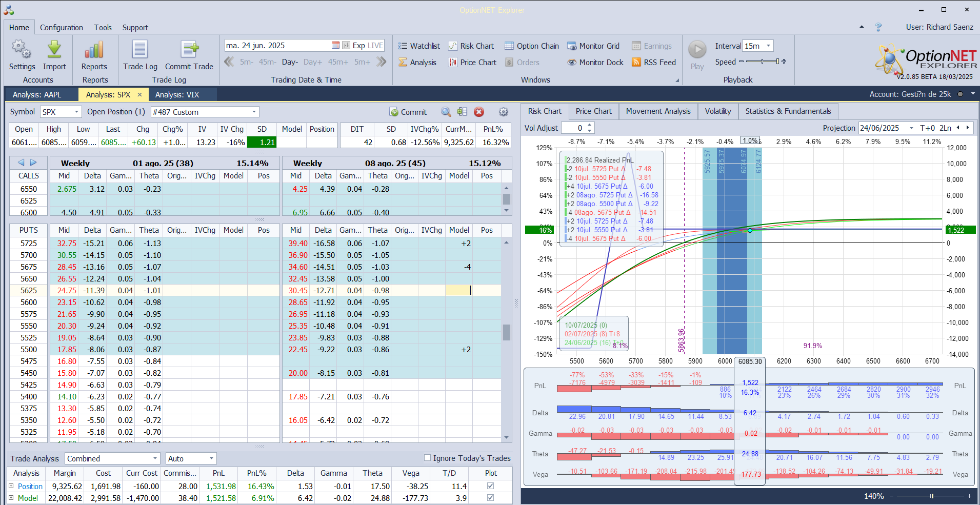
Task: Step trading date back with double-left arrow
Action: coord(229,62)
